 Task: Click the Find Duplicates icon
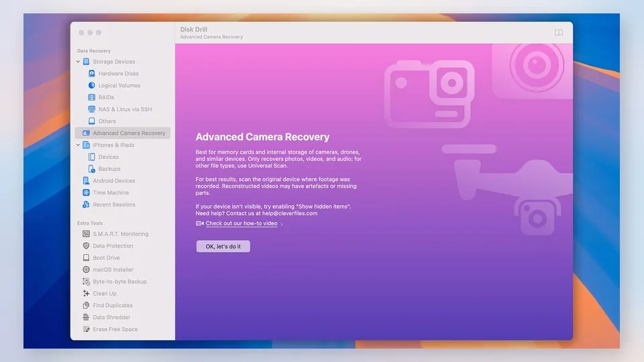87,306
